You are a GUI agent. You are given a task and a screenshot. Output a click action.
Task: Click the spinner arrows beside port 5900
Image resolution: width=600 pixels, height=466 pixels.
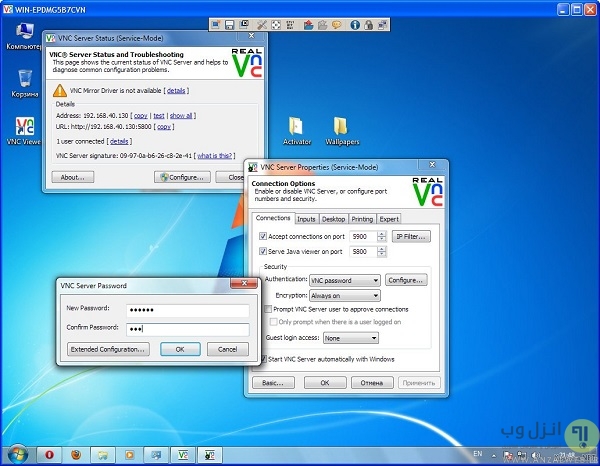(x=382, y=236)
